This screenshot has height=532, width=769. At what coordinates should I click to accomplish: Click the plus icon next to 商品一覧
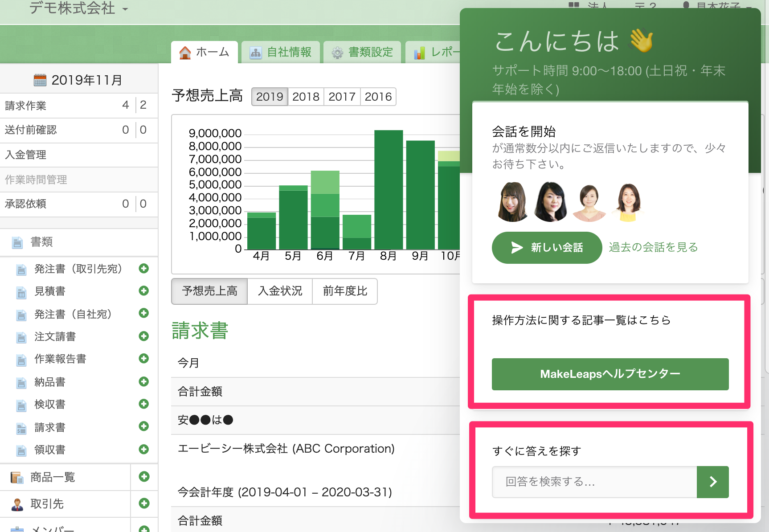point(144,477)
